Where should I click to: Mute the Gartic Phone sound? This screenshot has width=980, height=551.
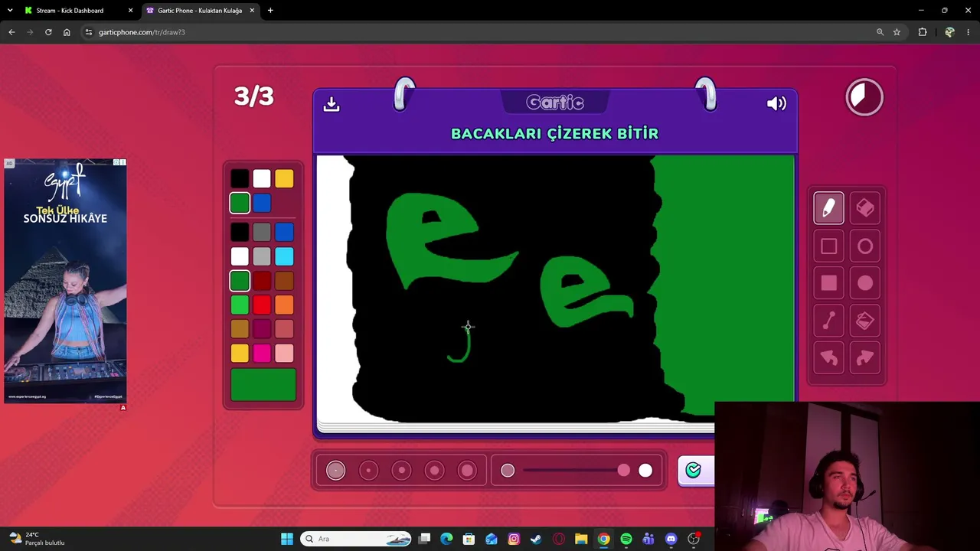(776, 104)
